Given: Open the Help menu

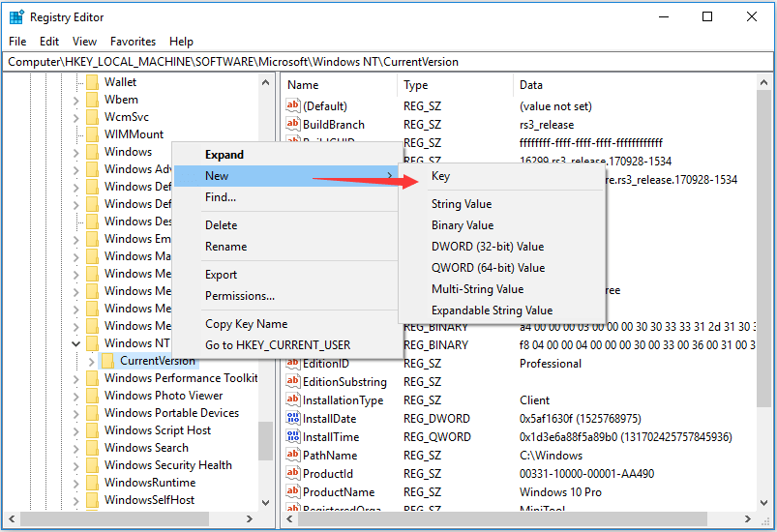Looking at the screenshot, I should click(x=181, y=42).
